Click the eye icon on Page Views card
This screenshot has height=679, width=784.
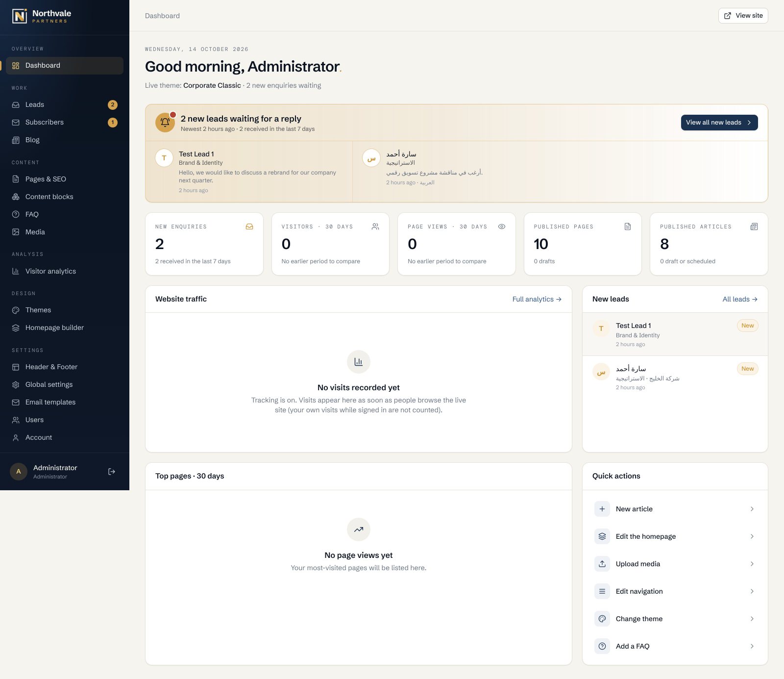tap(502, 226)
